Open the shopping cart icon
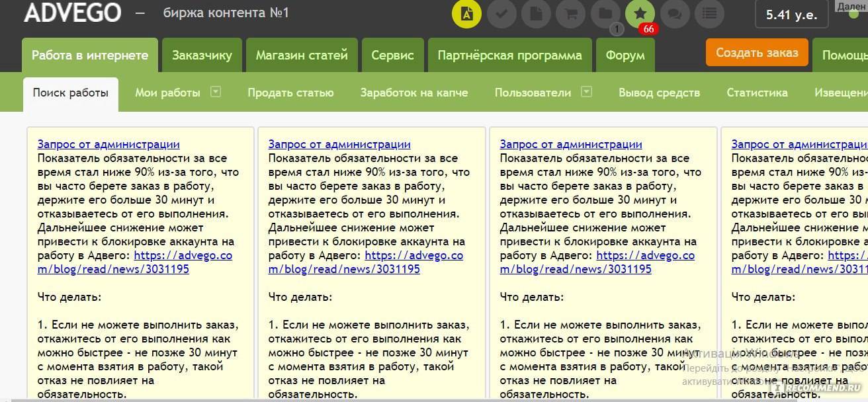 (x=570, y=14)
